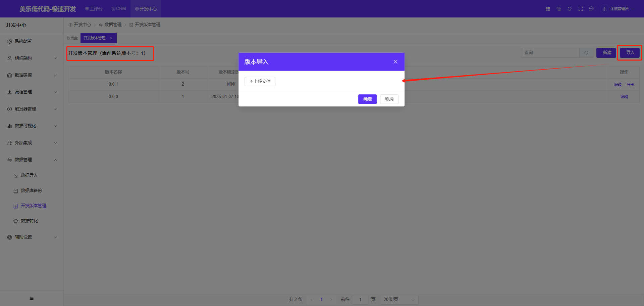Expand the 组织架构 sidebar menu
This screenshot has width=644, height=306.
pos(32,58)
